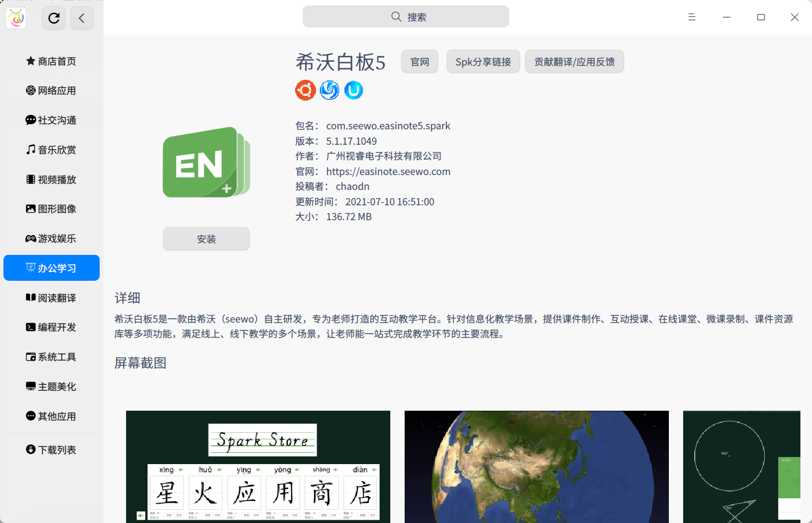Viewport: 812px width, 523px height.
Task: Click the magnifier icon in search bar
Action: (396, 17)
